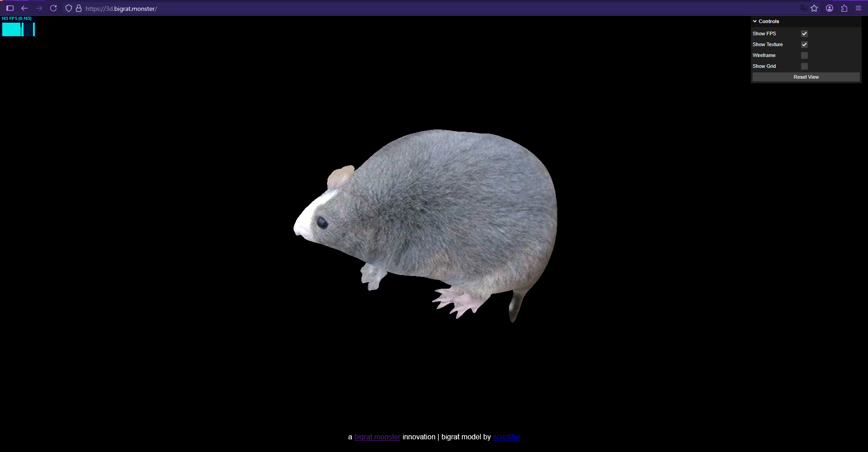
Task: Open the extensions puzzle-piece icon
Action: [844, 8]
